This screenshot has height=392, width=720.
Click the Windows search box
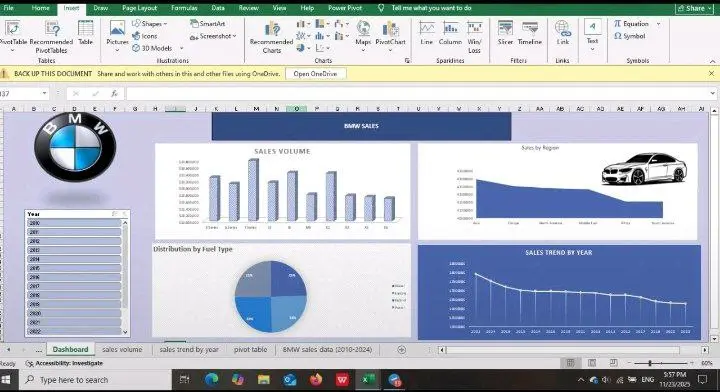[96, 380]
